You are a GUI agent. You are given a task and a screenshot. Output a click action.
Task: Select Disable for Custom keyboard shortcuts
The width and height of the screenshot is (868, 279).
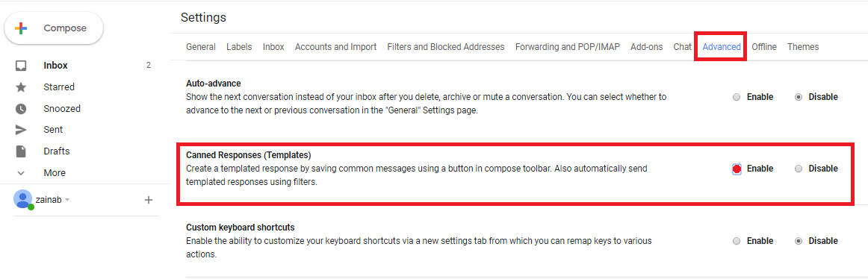point(799,242)
